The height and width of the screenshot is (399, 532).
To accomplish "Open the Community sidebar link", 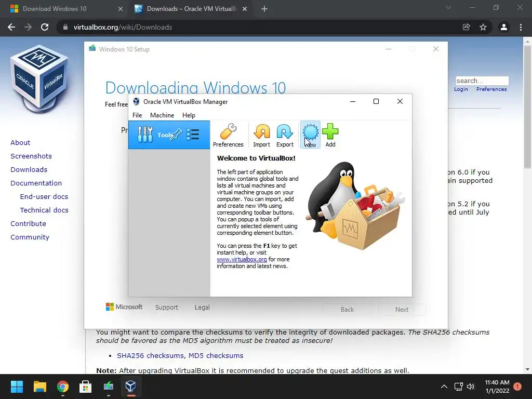I will 30,237.
